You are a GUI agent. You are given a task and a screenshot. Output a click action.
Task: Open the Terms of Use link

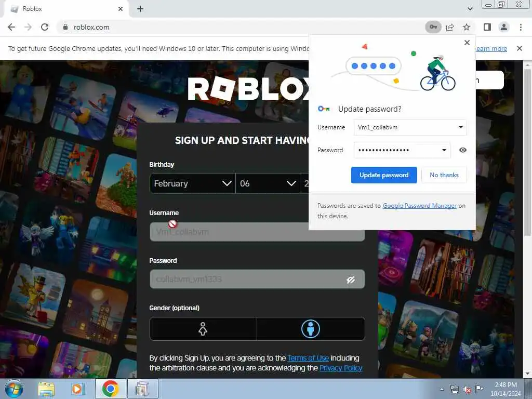[x=308, y=358]
